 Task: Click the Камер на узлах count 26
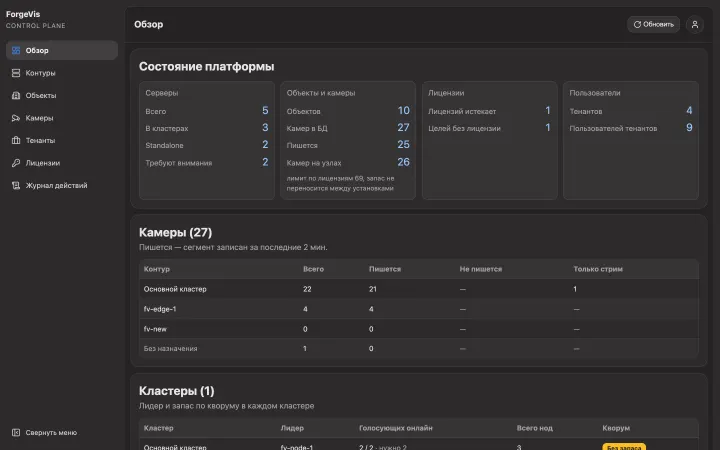pos(404,162)
